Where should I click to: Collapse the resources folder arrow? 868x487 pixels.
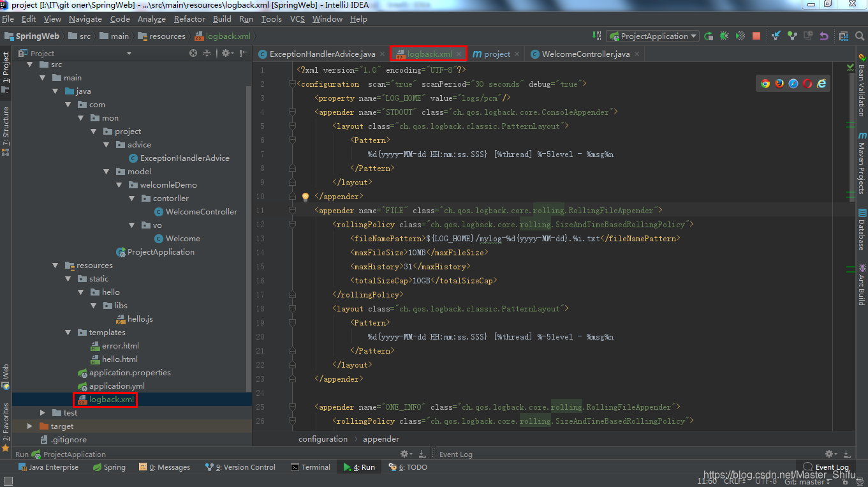55,266
